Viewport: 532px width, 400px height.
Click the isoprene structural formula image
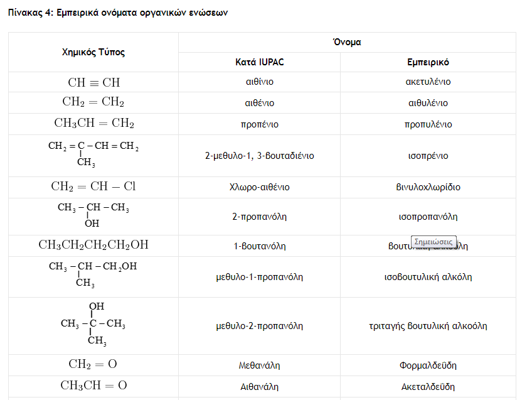[x=93, y=154]
